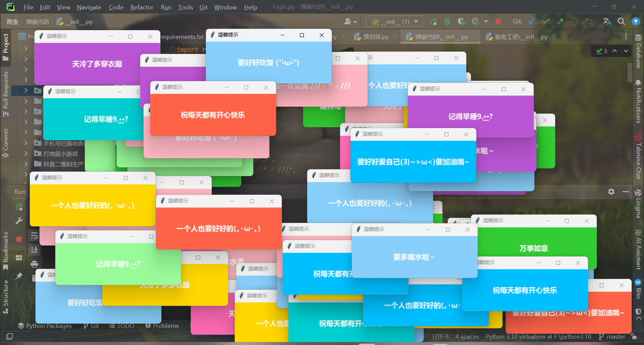Click Python 3.10 virtualenv interpreter

pyautogui.click(x=538, y=336)
